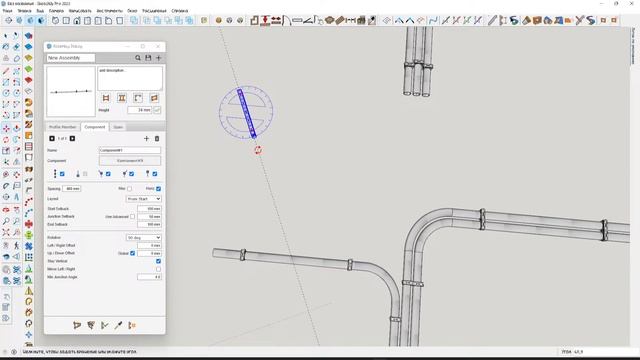The image size is (640, 360).
Task: Select the Line drawing tool
Action: pos(6,71)
